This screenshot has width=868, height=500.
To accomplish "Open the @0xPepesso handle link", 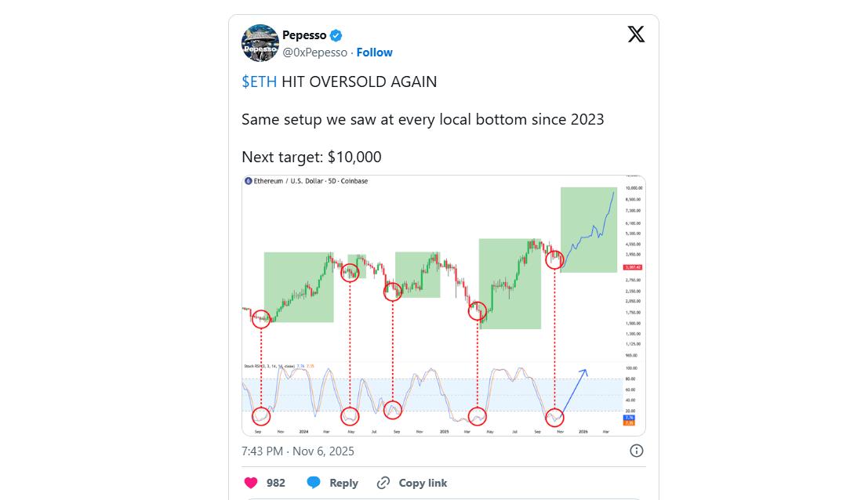I will 314,53.
